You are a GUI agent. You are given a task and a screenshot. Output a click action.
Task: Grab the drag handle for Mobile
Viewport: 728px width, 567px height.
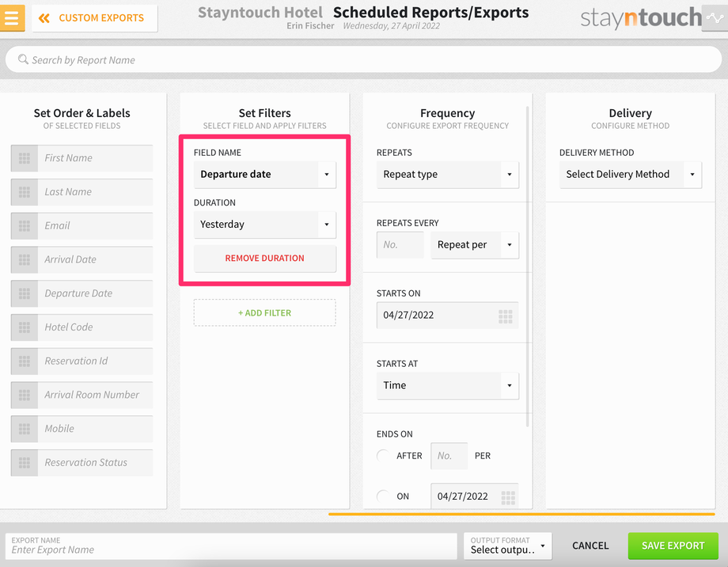point(25,429)
